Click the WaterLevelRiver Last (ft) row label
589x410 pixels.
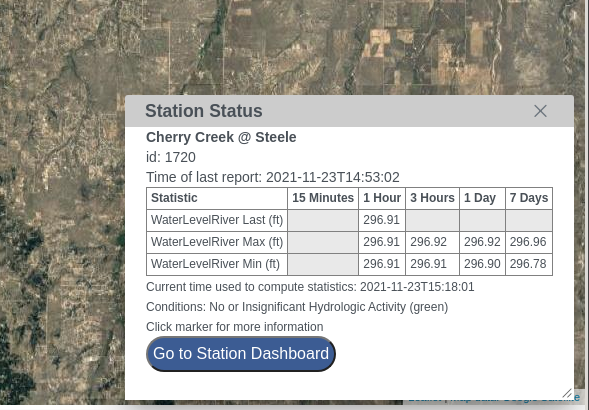pyautogui.click(x=217, y=220)
